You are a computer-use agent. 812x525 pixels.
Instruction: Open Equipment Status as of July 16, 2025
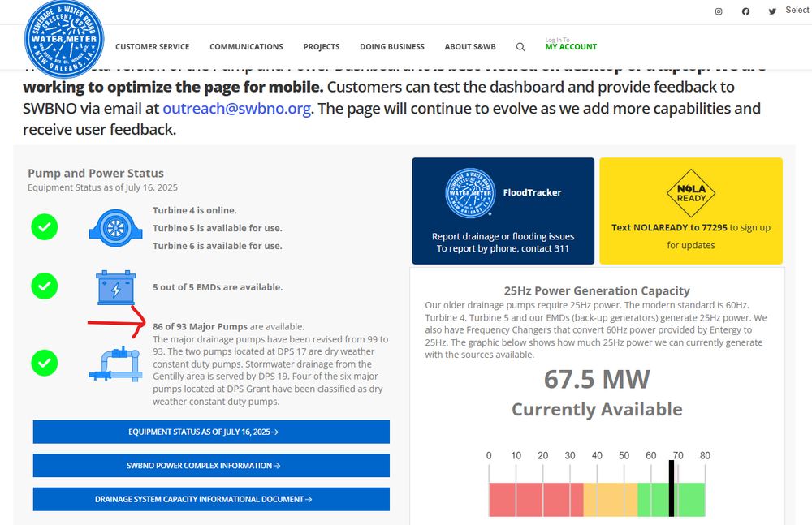[x=211, y=432]
